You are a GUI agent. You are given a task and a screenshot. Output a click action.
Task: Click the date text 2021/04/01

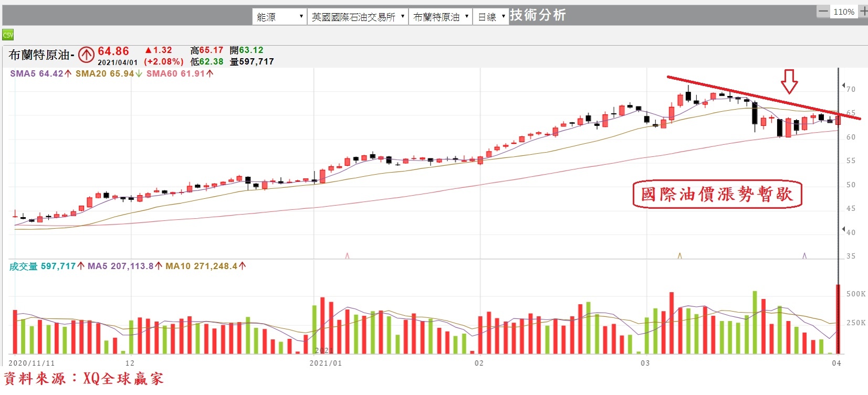(118, 62)
